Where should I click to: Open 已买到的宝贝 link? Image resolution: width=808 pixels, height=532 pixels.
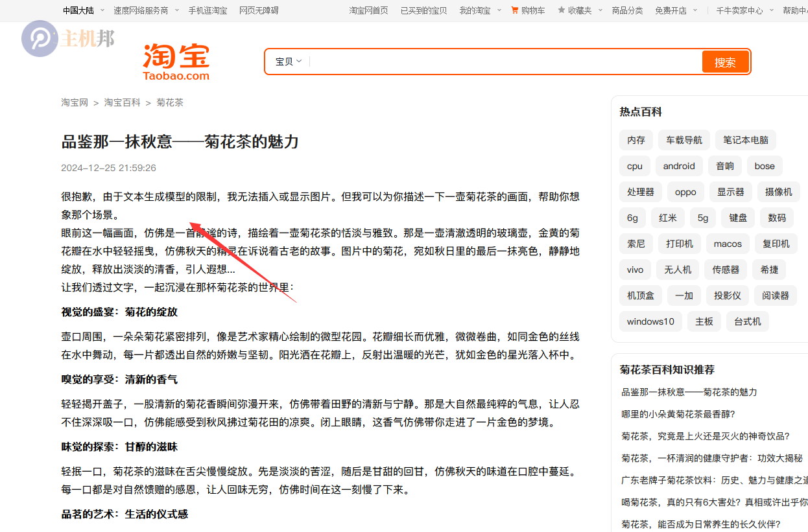pyautogui.click(x=423, y=10)
